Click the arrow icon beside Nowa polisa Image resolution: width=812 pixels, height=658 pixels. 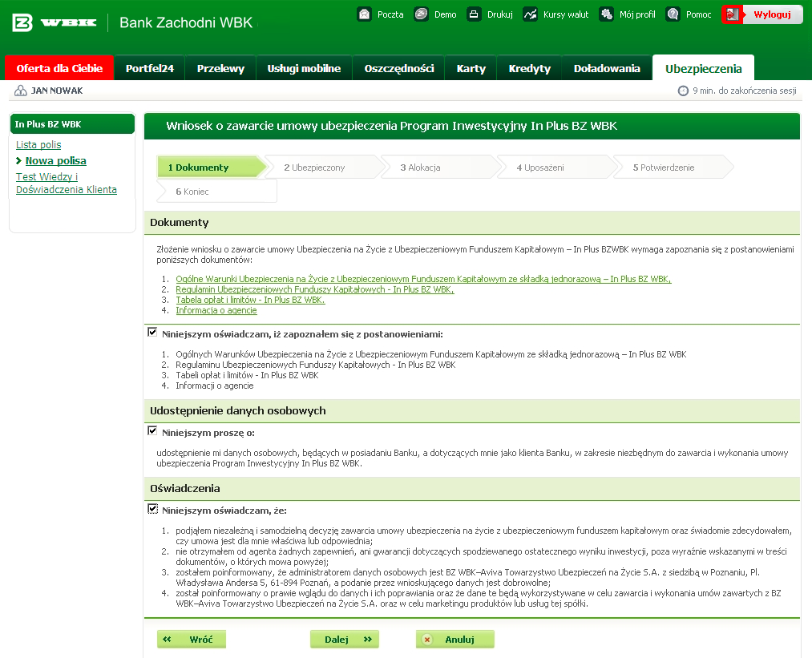pos(18,161)
